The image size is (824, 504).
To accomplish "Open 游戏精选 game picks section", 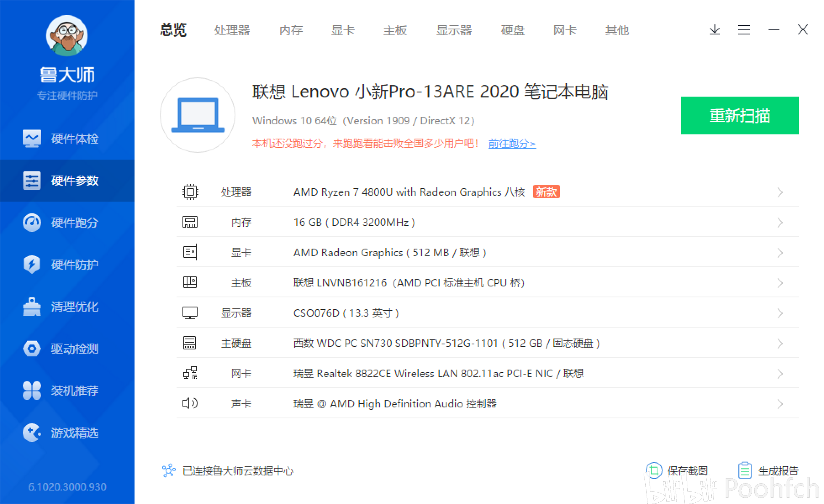I will [x=67, y=433].
